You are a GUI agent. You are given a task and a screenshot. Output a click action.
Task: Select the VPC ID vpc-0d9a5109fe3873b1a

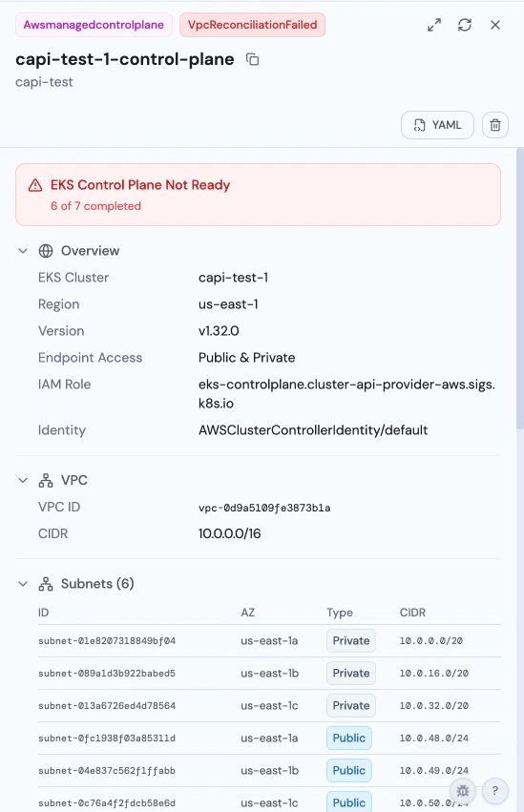tap(264, 508)
